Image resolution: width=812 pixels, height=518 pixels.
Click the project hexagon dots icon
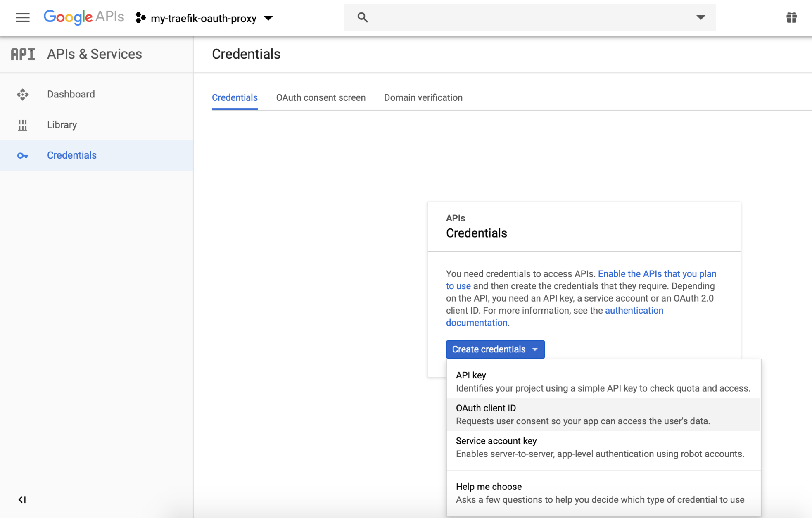point(140,18)
